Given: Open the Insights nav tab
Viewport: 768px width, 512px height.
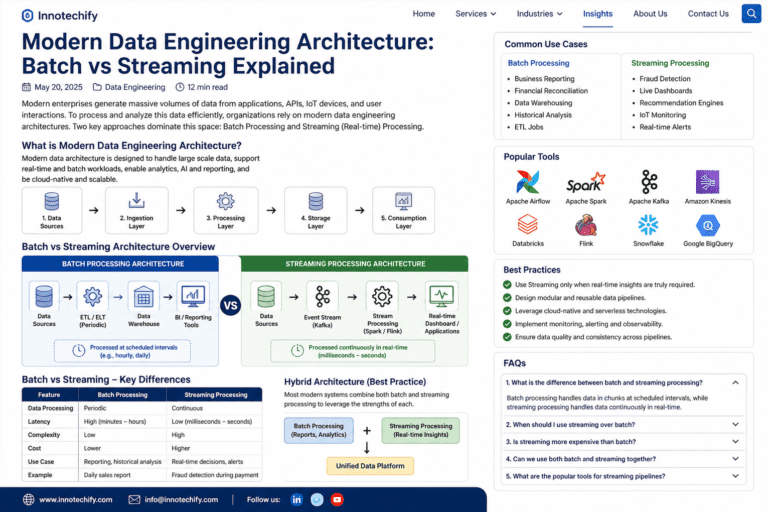Looking at the screenshot, I should 598,14.
